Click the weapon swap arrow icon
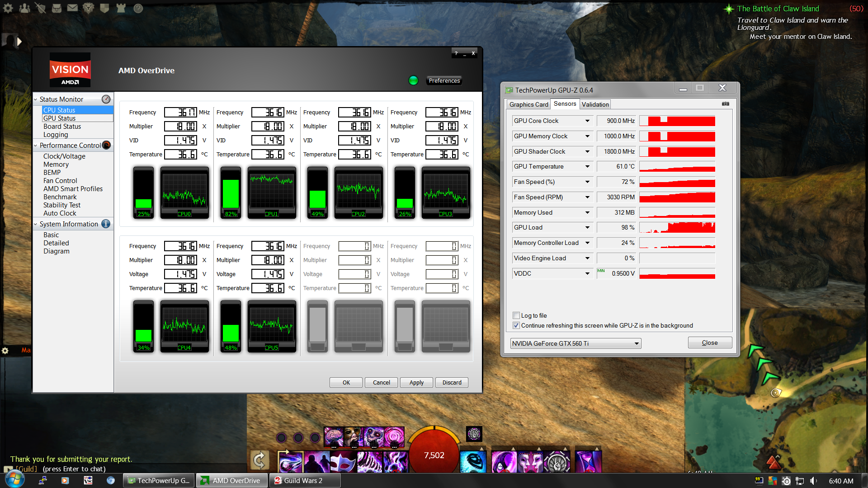Viewport: 868px width, 488px height. [260, 461]
